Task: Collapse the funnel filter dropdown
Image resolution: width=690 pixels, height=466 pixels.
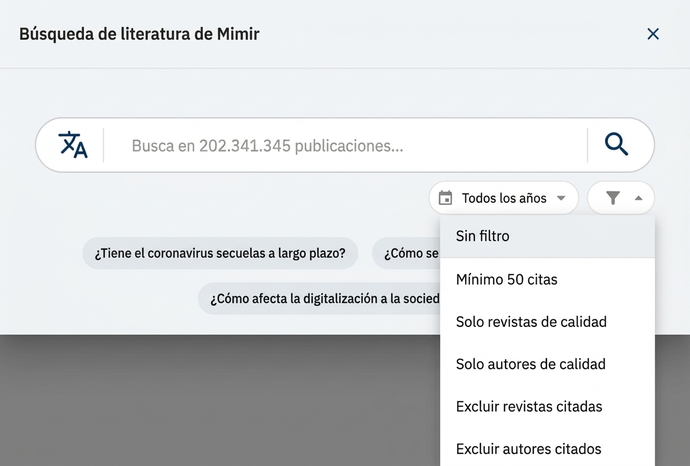Action: [x=621, y=198]
